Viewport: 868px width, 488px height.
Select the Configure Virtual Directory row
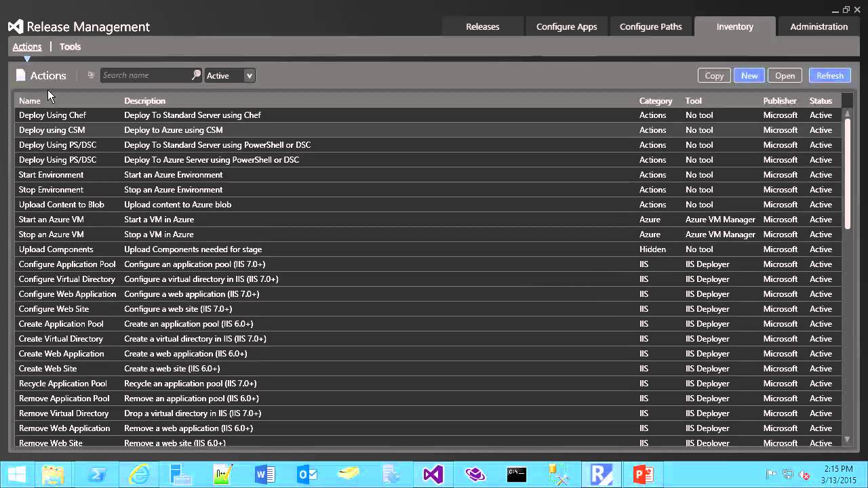click(428, 279)
